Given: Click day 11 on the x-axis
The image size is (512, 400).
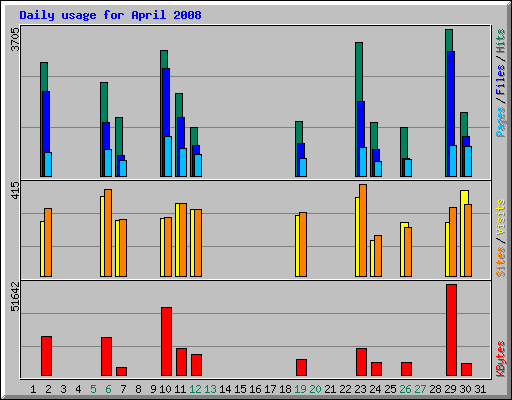Looking at the screenshot, I should coord(180,389).
